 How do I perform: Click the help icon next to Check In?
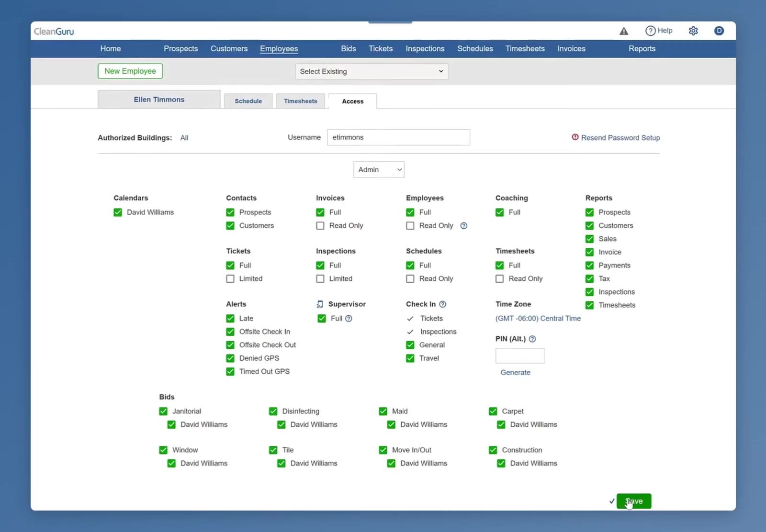tap(442, 304)
